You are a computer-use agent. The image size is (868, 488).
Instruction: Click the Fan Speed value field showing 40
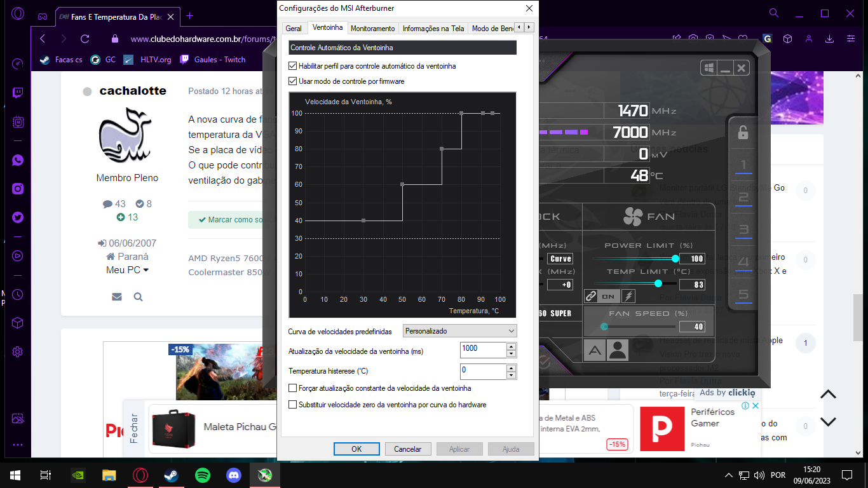692,327
